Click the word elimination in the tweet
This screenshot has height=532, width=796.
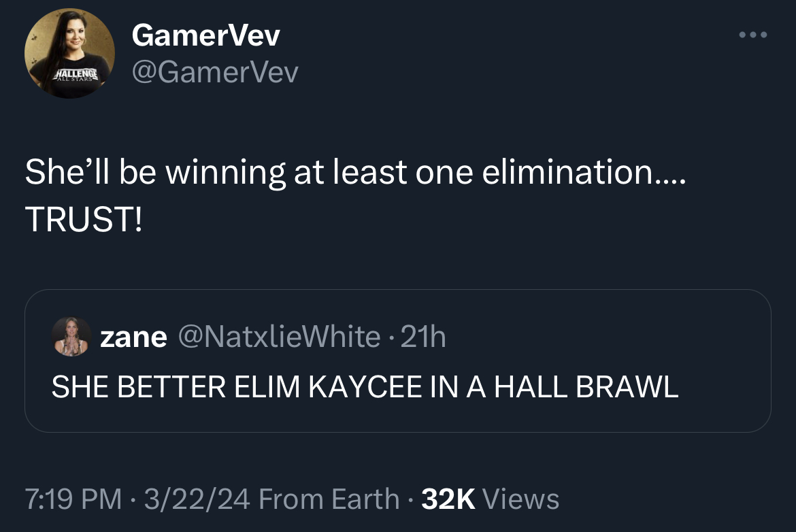(567, 171)
